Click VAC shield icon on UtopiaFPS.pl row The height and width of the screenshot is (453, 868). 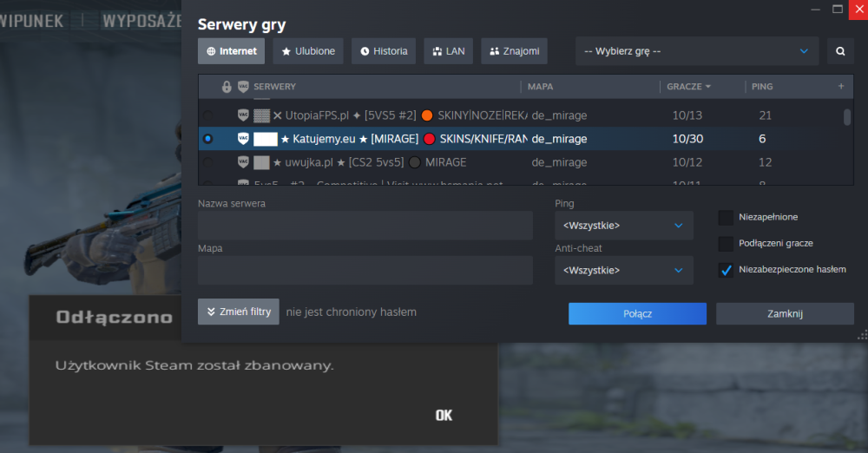tap(243, 115)
